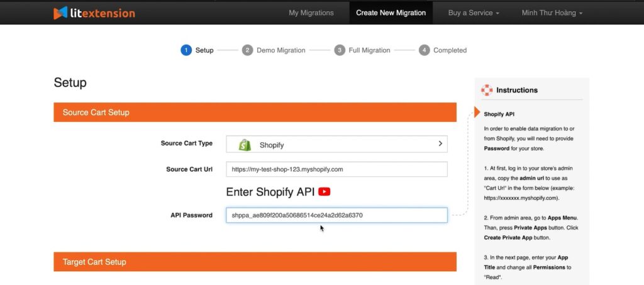Click the Completed step label
The width and height of the screenshot is (644, 285).
[x=450, y=50]
